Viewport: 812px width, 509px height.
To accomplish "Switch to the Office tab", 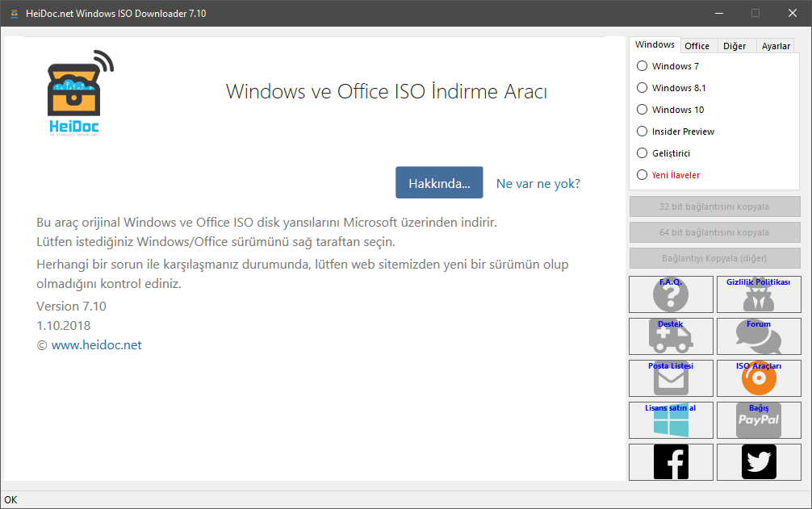I will coord(697,46).
